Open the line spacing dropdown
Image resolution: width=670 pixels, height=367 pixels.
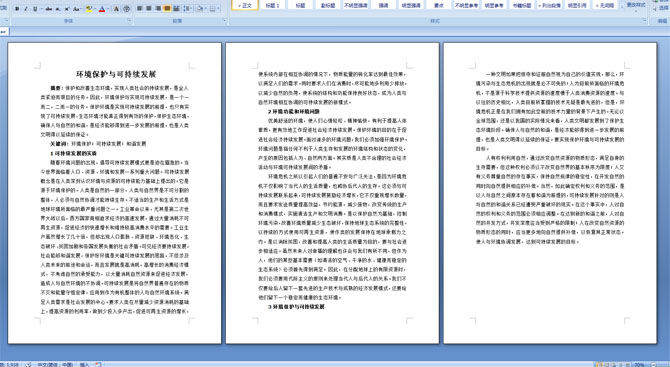pos(188,9)
